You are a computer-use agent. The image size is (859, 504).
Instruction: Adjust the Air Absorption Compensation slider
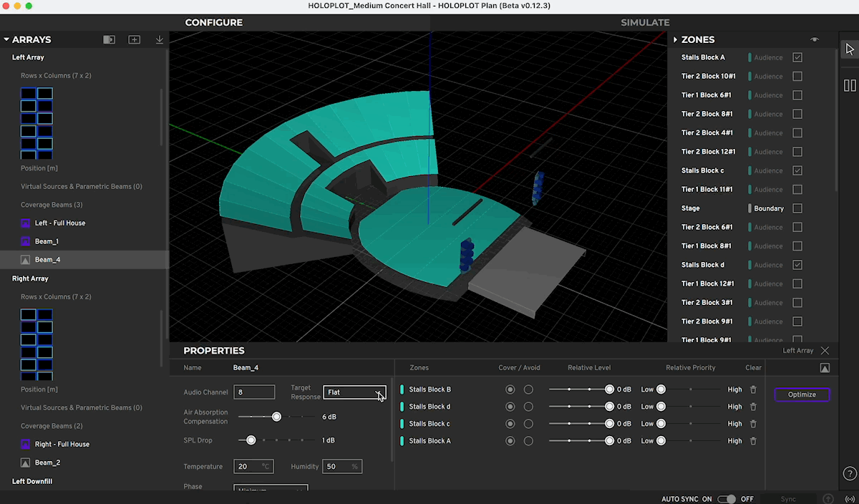tap(276, 417)
